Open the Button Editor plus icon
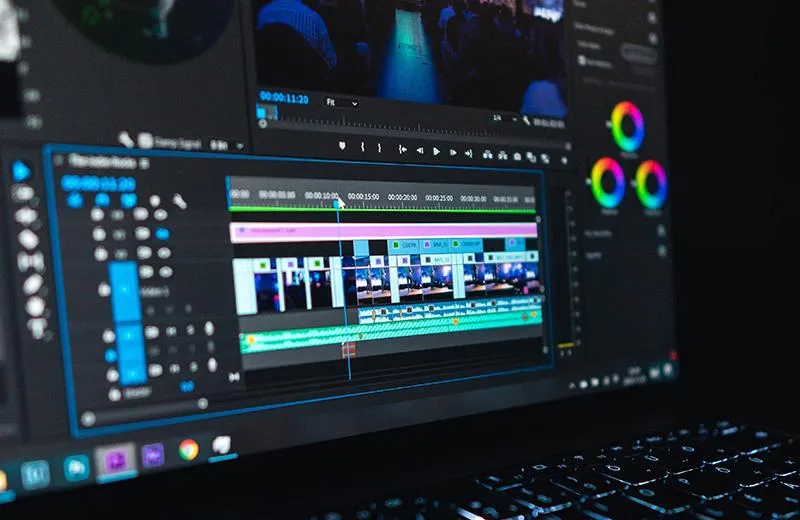 [x=564, y=160]
